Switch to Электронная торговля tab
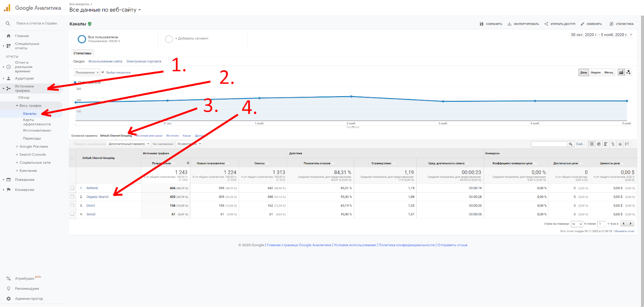 pyautogui.click(x=144, y=62)
